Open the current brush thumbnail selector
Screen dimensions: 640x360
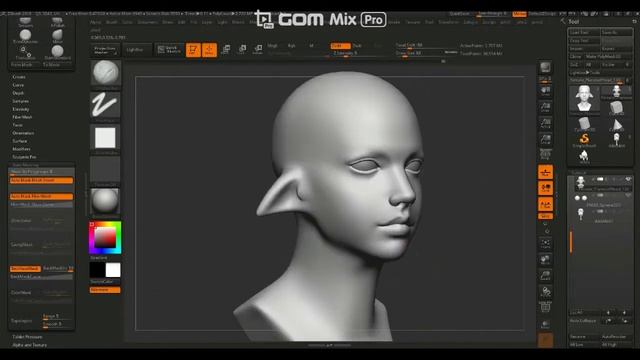pyautogui.click(x=105, y=73)
